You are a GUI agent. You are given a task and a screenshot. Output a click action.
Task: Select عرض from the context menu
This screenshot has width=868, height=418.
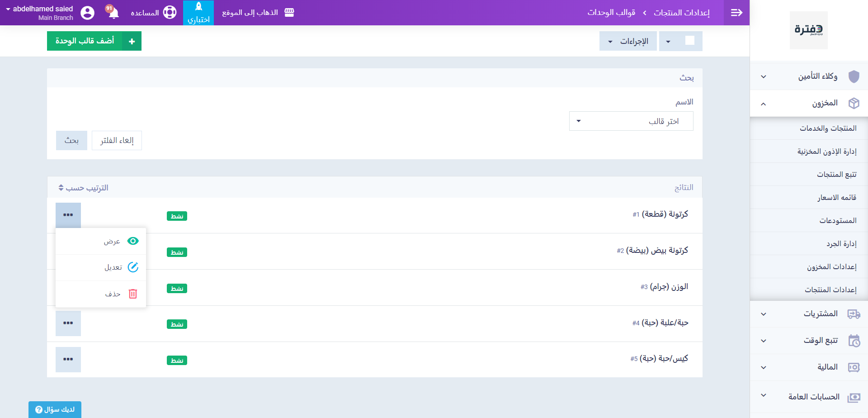(101, 241)
